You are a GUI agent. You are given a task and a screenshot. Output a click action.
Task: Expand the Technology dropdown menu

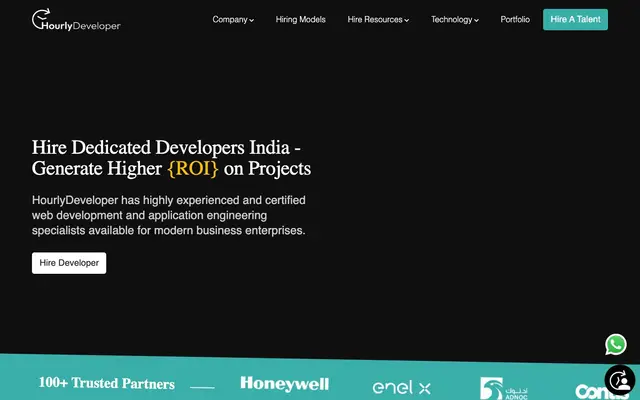[x=455, y=20]
